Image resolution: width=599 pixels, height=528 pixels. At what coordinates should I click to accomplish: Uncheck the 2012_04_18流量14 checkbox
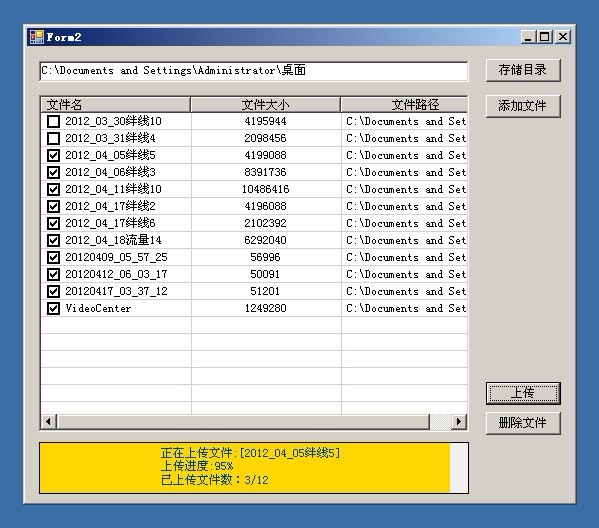coord(53,240)
